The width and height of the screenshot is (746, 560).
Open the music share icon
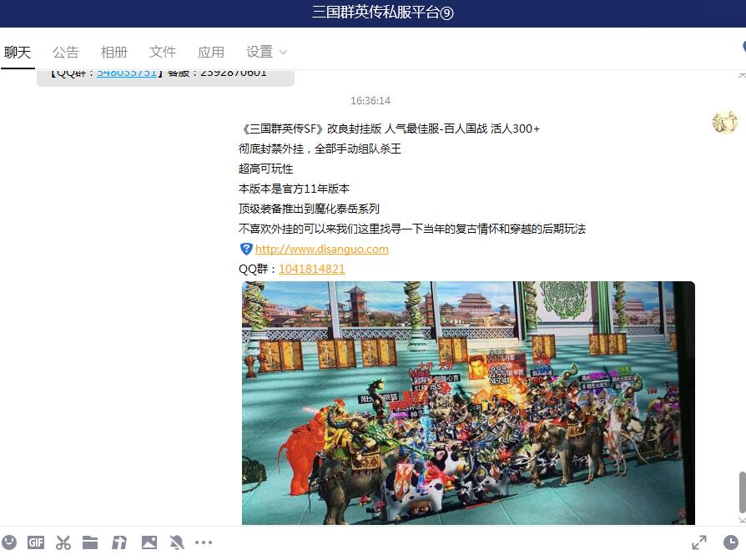119,542
